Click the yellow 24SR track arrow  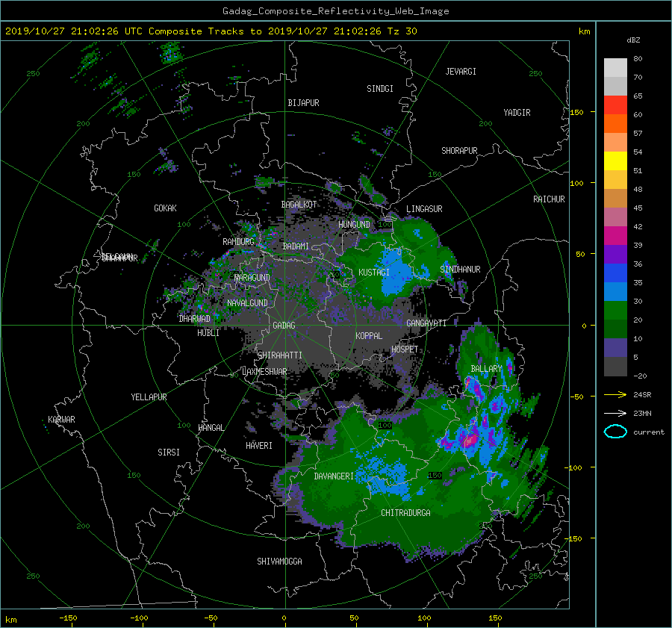click(x=615, y=394)
